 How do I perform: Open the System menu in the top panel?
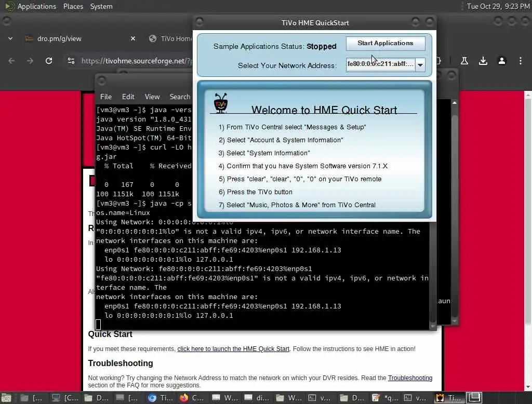(x=101, y=6)
